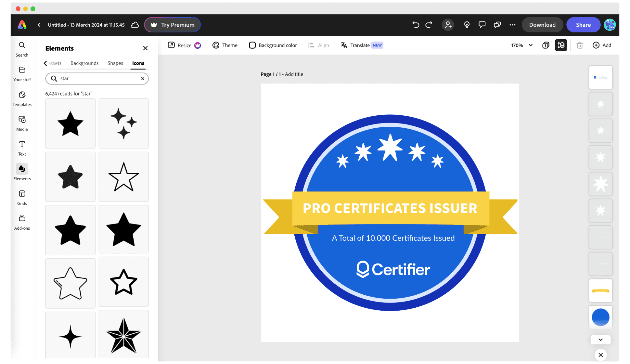Switch to the Backgrounds tab

[x=84, y=63]
